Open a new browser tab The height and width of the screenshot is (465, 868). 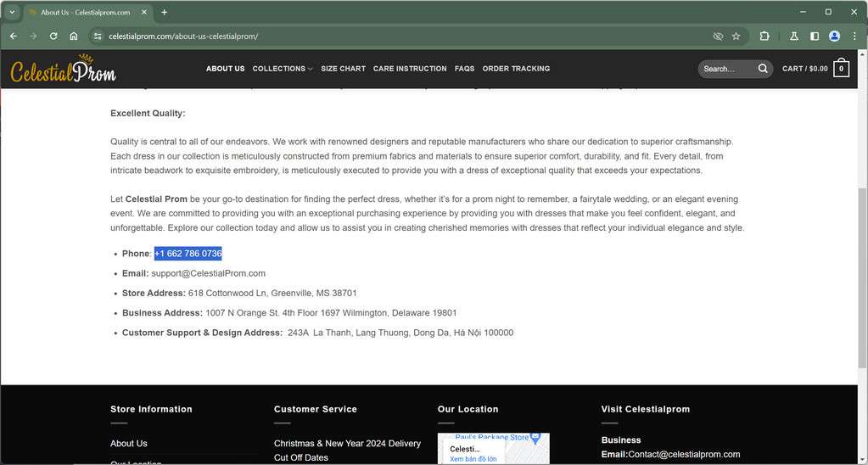point(165,12)
